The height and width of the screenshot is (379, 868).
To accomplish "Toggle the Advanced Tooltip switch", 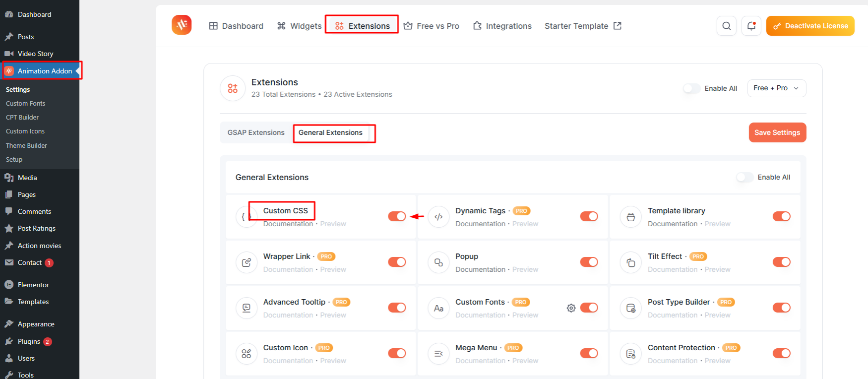I will tap(397, 308).
